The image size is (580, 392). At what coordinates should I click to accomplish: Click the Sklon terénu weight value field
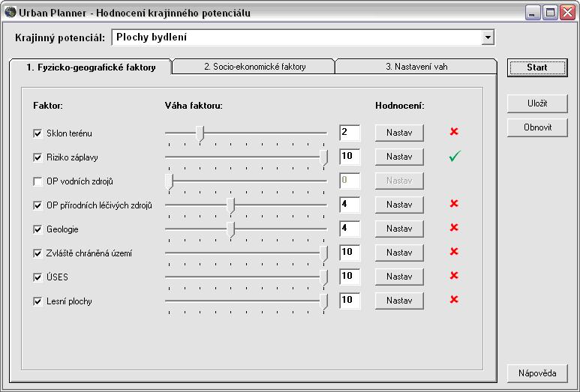click(x=350, y=133)
